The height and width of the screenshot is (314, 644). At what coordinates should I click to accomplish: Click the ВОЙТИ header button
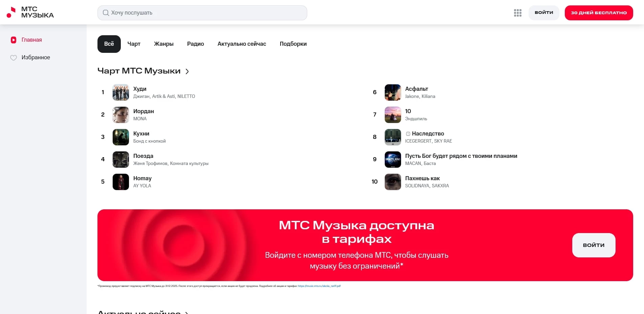click(543, 13)
